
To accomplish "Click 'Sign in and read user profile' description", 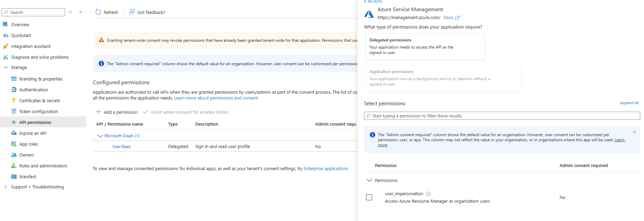I will (223, 147).
